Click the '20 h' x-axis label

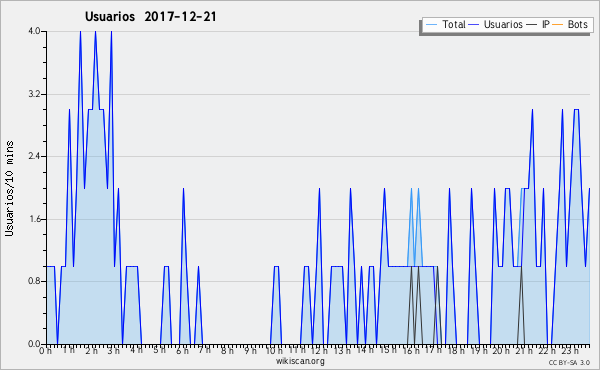[501, 350]
